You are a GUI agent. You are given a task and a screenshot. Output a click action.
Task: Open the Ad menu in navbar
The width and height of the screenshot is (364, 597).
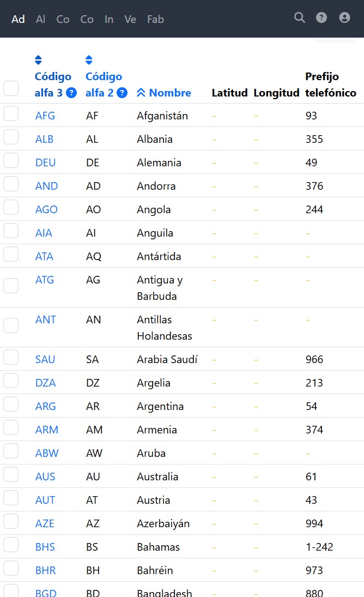click(19, 19)
